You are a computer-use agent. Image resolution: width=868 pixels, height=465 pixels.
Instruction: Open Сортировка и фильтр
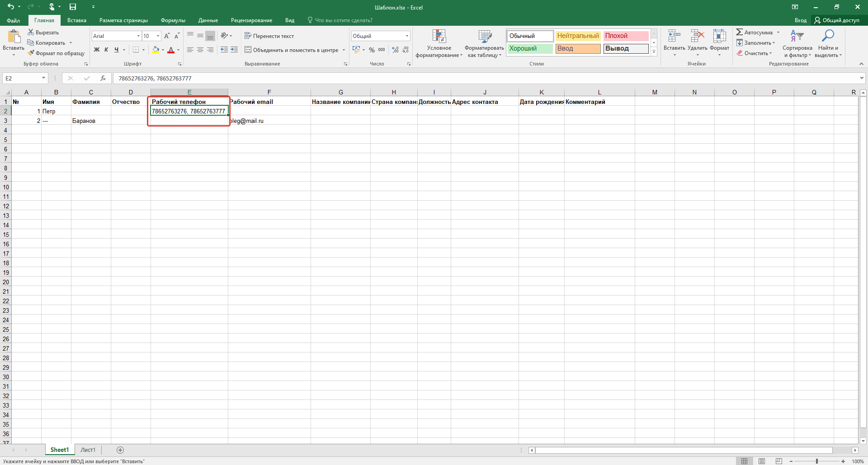[x=797, y=44]
